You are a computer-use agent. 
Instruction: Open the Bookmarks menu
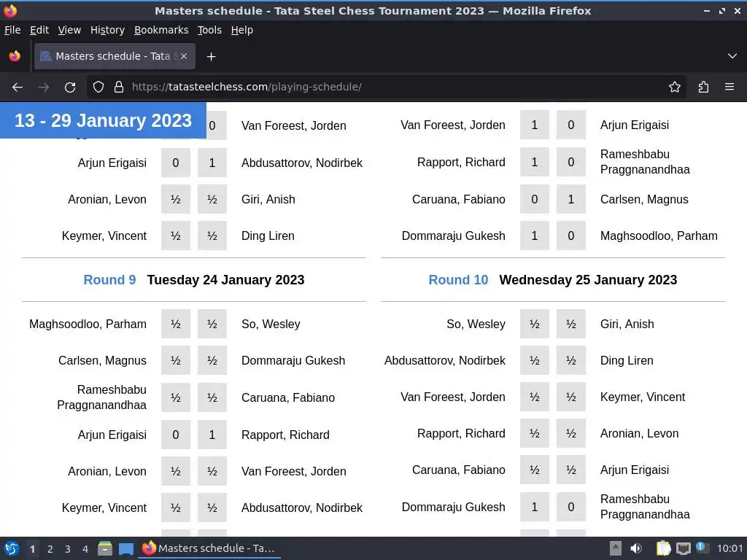tap(161, 30)
